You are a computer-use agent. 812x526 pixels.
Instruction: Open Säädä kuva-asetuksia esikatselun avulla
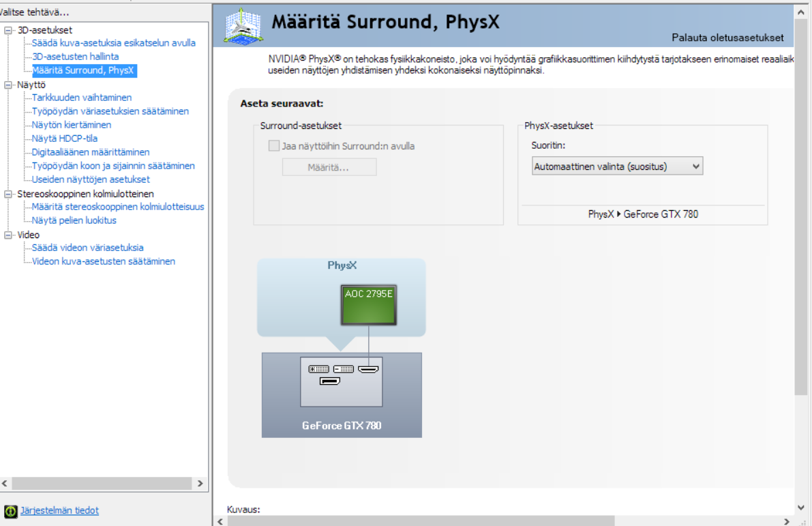pos(113,43)
